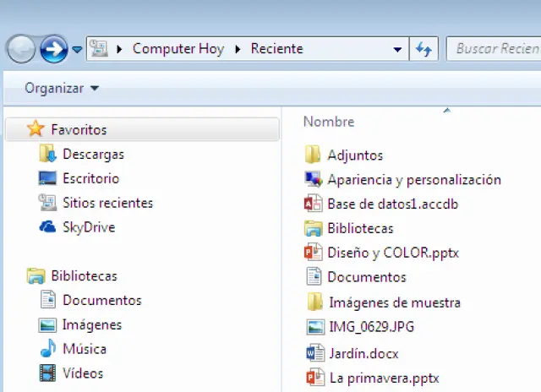Click the Buscar Reciente search box
This screenshot has height=392, width=541.
click(x=495, y=49)
